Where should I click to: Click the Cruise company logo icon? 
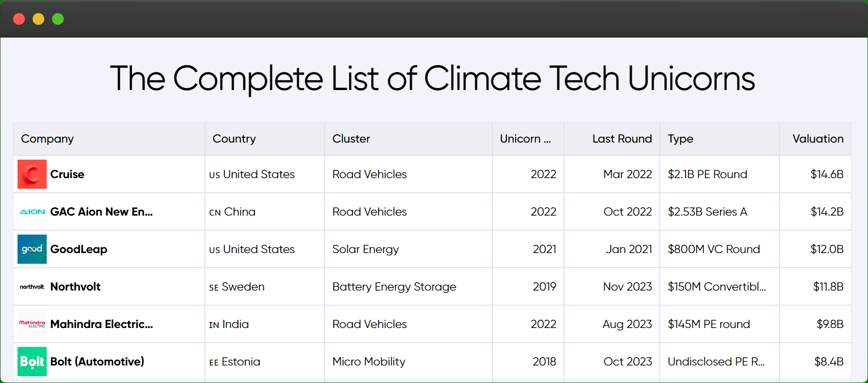[32, 174]
